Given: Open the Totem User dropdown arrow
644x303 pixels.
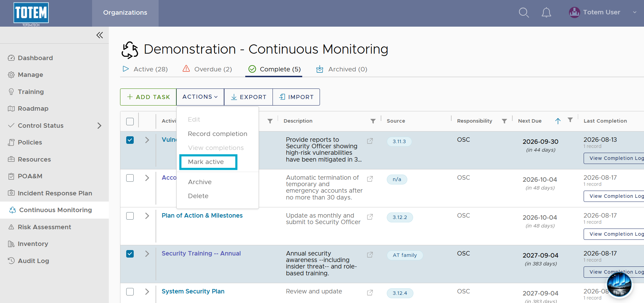Looking at the screenshot, I should coord(635,12).
